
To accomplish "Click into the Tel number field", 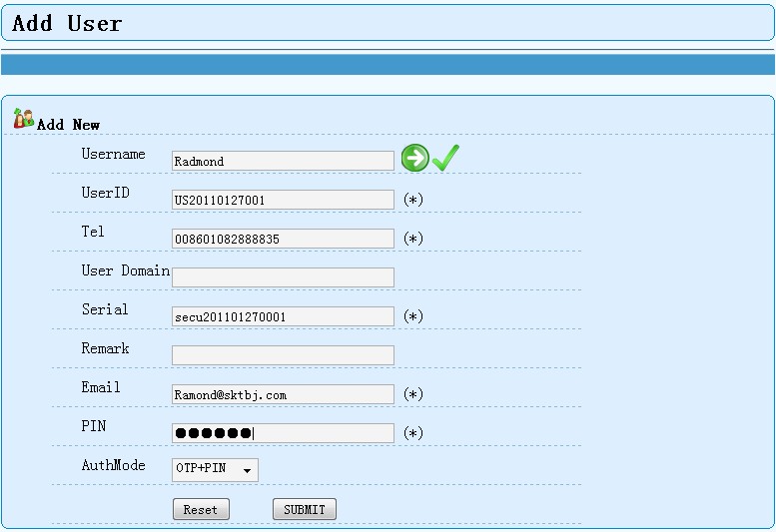I will 283,239.
